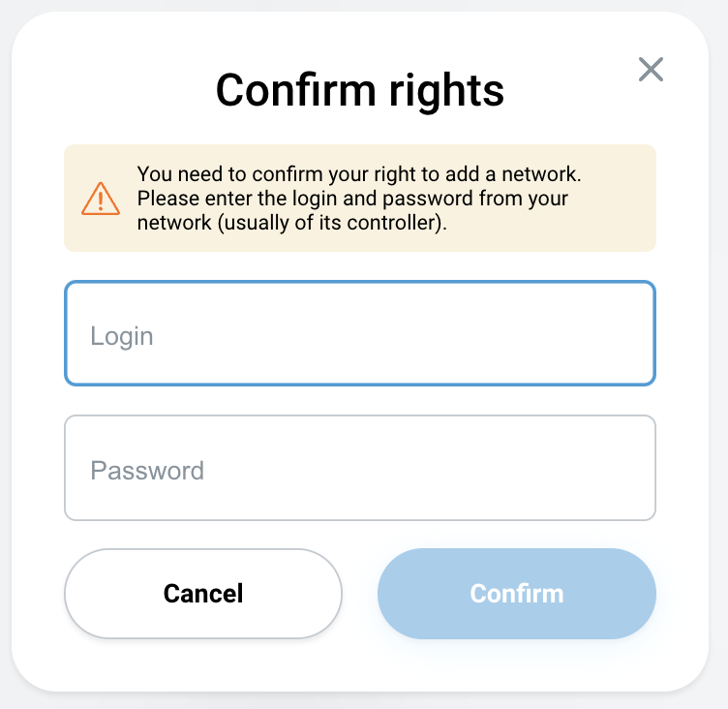Viewport: 728px width, 709px height.
Task: Click the exclamation mark alert icon
Action: tap(101, 199)
